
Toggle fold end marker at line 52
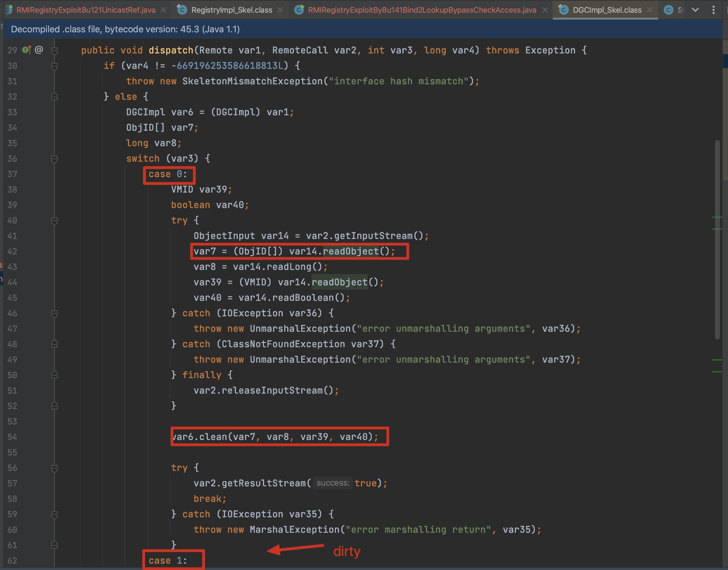point(54,406)
